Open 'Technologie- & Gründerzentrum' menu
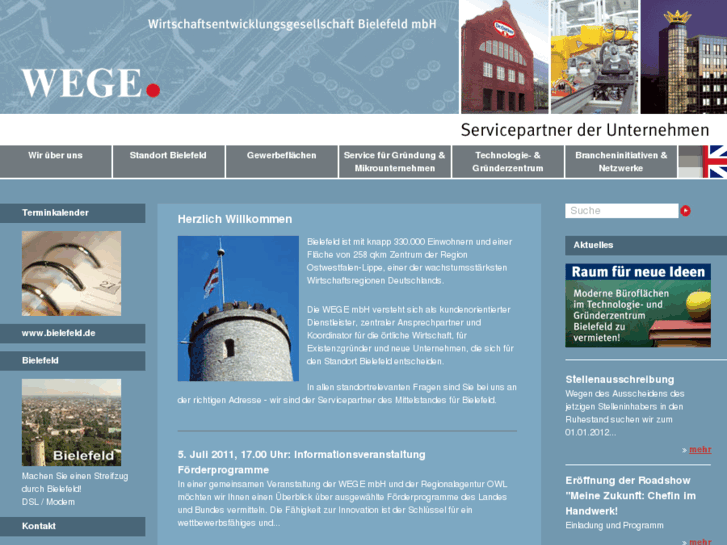The width and height of the screenshot is (727, 545). (x=508, y=161)
